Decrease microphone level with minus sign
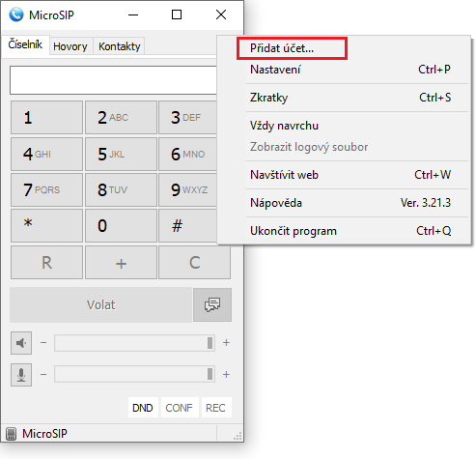Viewport: 476px width, 459px height. [x=43, y=375]
